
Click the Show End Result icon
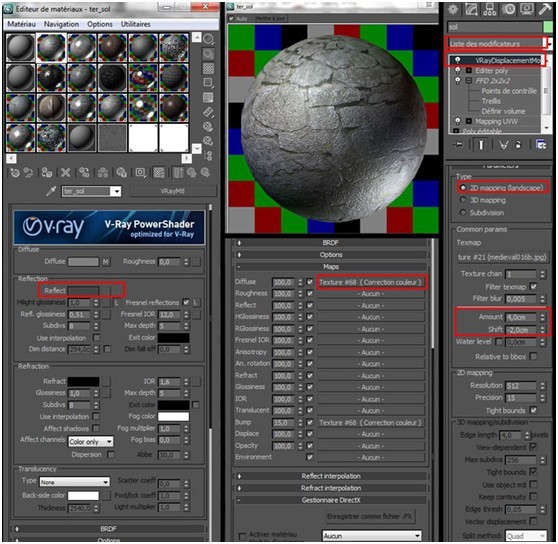coord(178,173)
